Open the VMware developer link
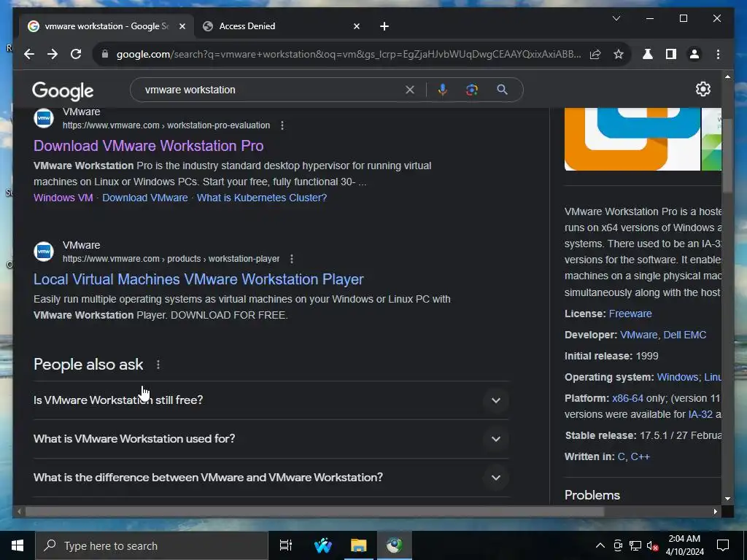 [x=638, y=335]
